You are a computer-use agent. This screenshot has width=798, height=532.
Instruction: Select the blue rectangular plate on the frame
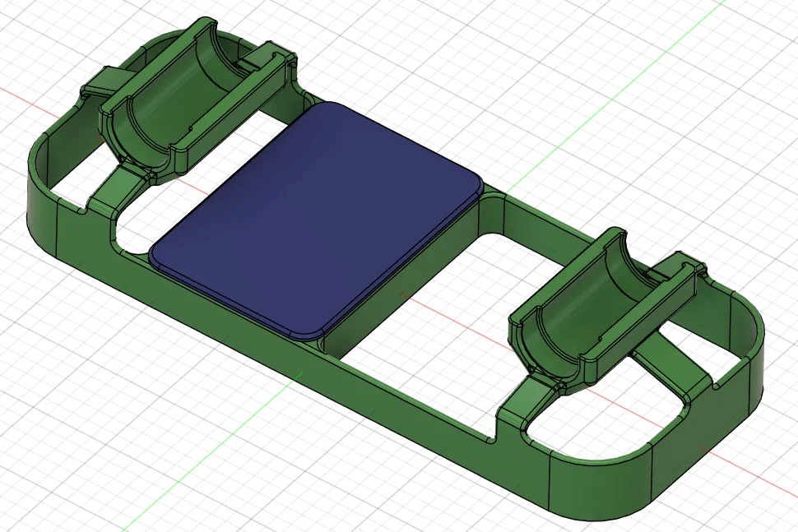pos(316,219)
